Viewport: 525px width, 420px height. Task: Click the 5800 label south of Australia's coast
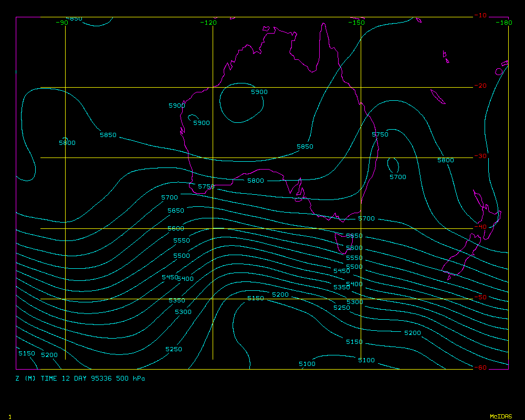tap(256, 181)
